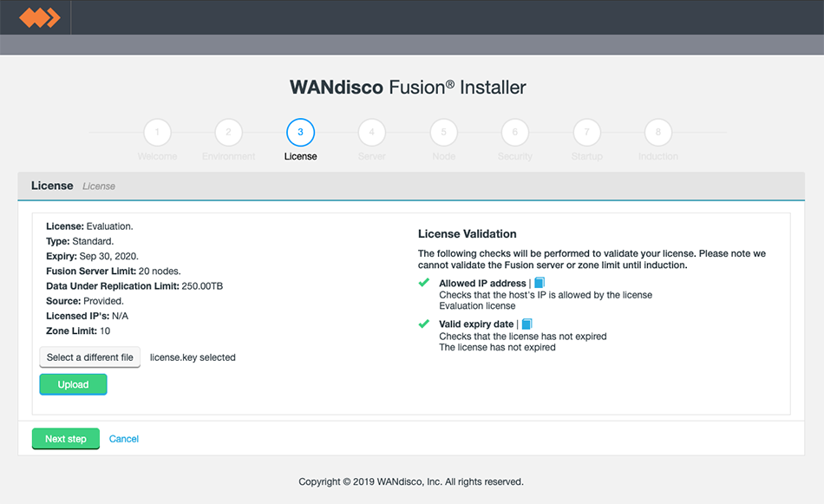
Task: Click the 'Allowed IP address' check title
Action: point(482,284)
